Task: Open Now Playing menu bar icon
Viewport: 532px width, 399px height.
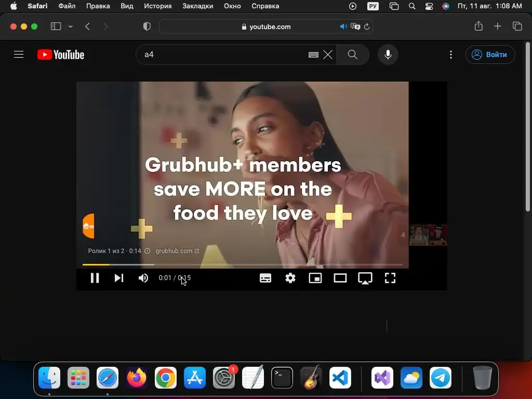Action: [x=353, y=6]
